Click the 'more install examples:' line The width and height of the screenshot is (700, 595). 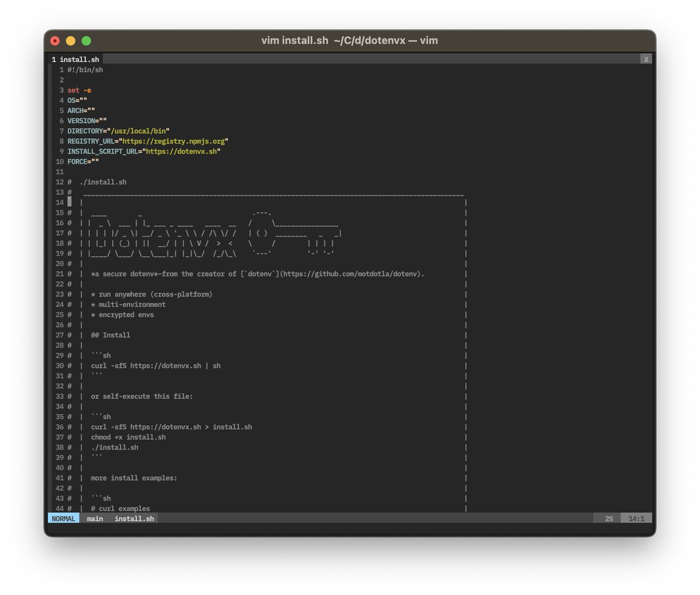(x=134, y=478)
